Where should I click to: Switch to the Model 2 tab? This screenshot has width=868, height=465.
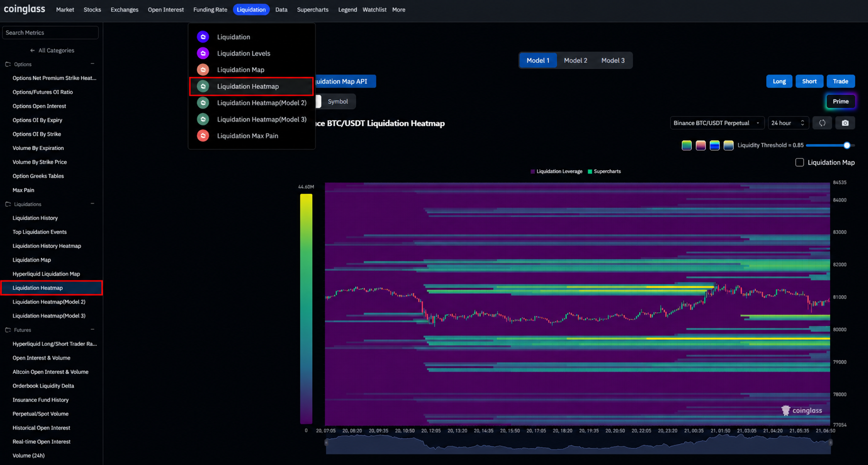(x=575, y=60)
